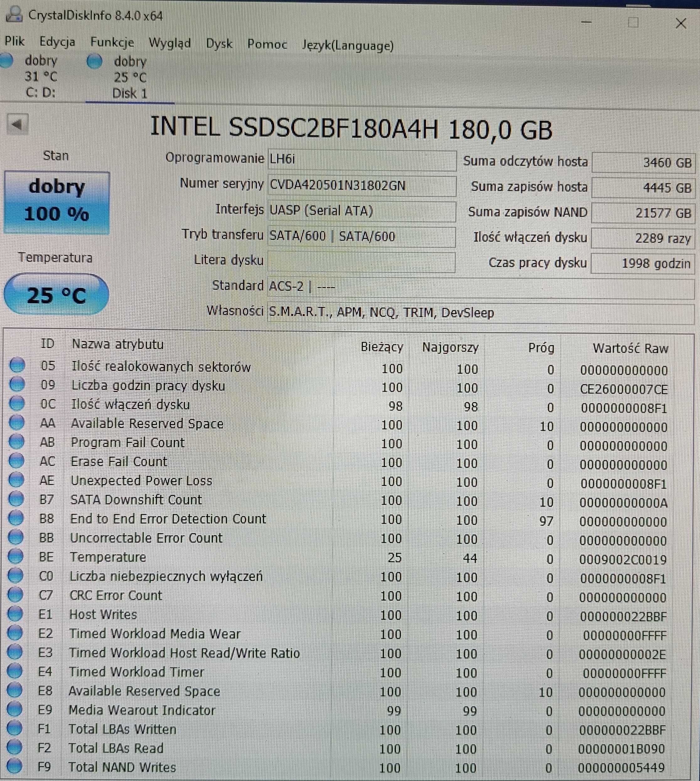Screen dimensions: 700x781
Task: Click status icon for Timed Workload Media Wear
Action: pyautogui.click(x=15, y=632)
